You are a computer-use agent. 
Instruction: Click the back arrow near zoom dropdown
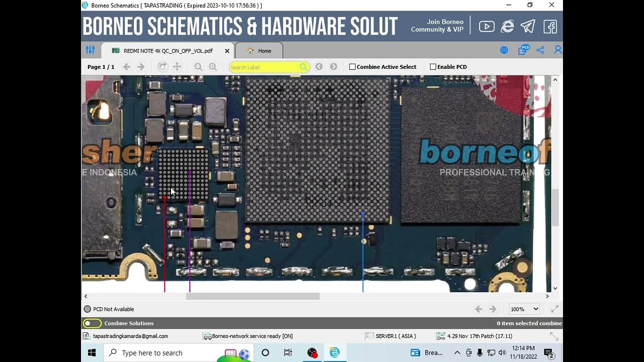click(x=478, y=309)
